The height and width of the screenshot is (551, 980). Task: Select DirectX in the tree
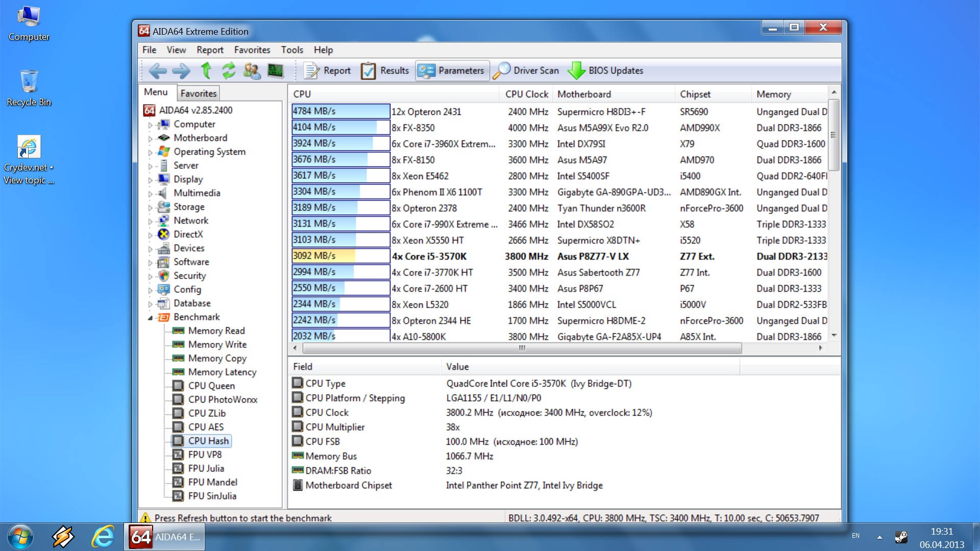point(188,234)
